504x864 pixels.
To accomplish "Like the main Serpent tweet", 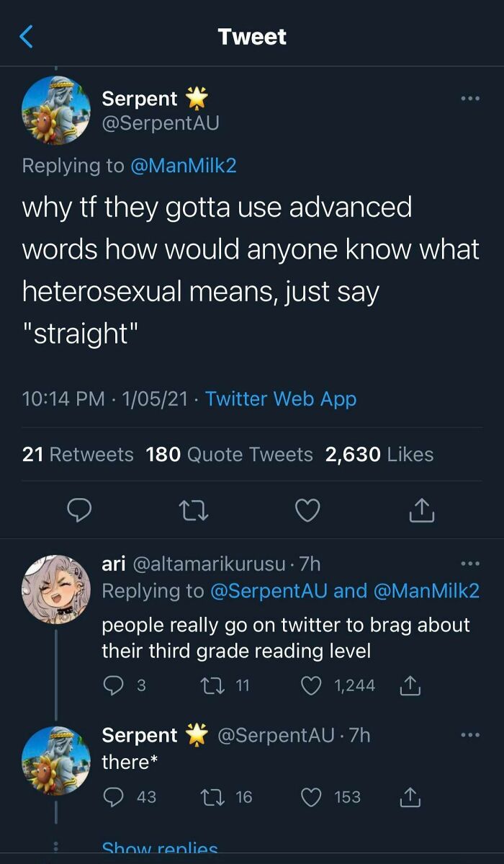I will tap(307, 510).
